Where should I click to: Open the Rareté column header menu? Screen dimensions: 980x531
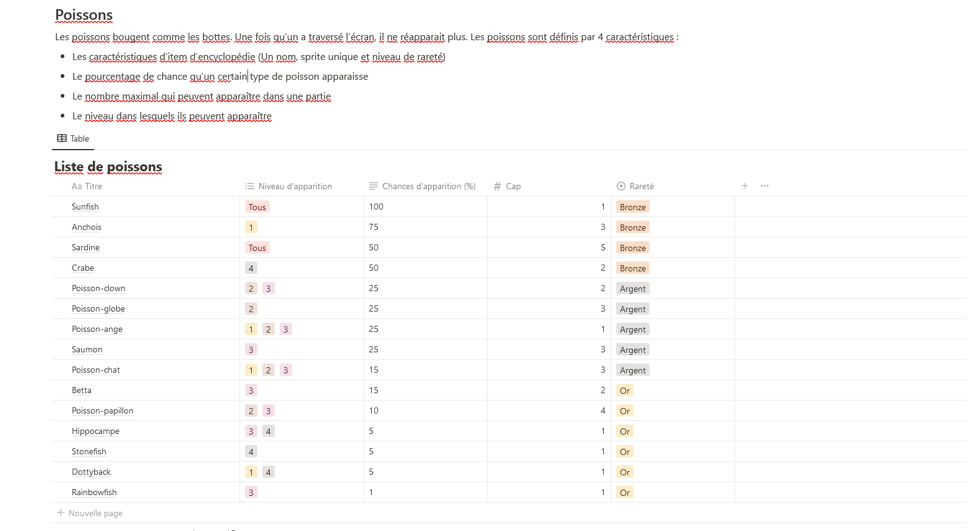coord(642,186)
